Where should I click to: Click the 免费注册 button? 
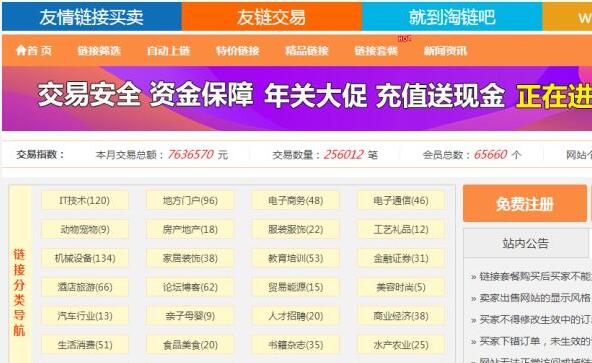point(525,203)
